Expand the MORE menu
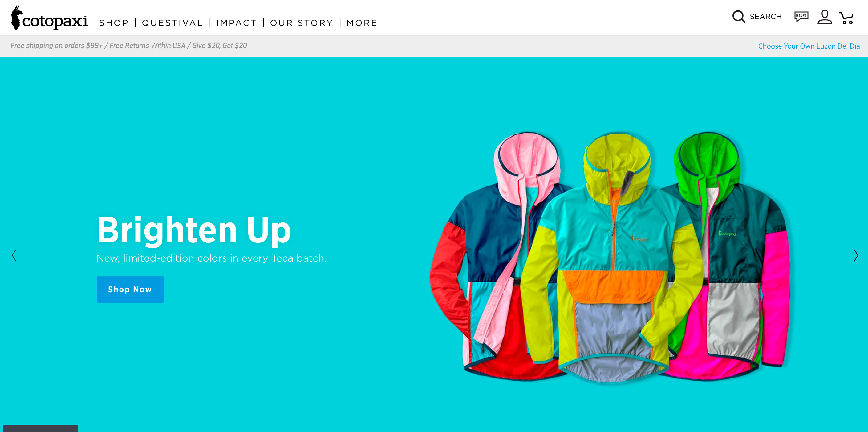868x432 pixels. point(362,23)
